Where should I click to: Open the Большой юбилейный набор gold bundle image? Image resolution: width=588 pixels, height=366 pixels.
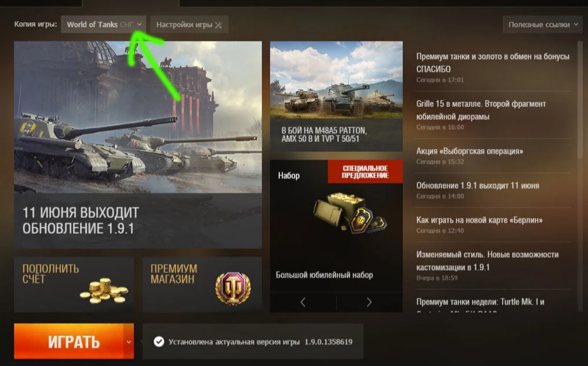350,213
